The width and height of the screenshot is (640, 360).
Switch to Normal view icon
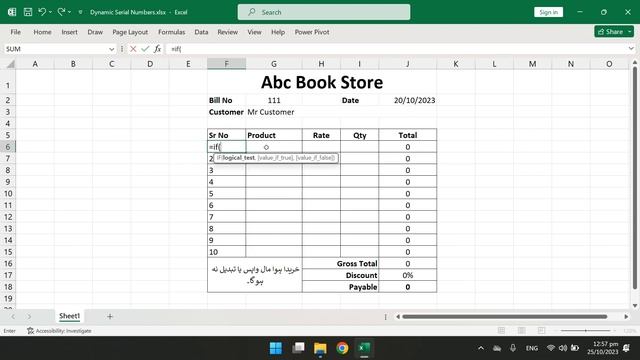[501, 331]
